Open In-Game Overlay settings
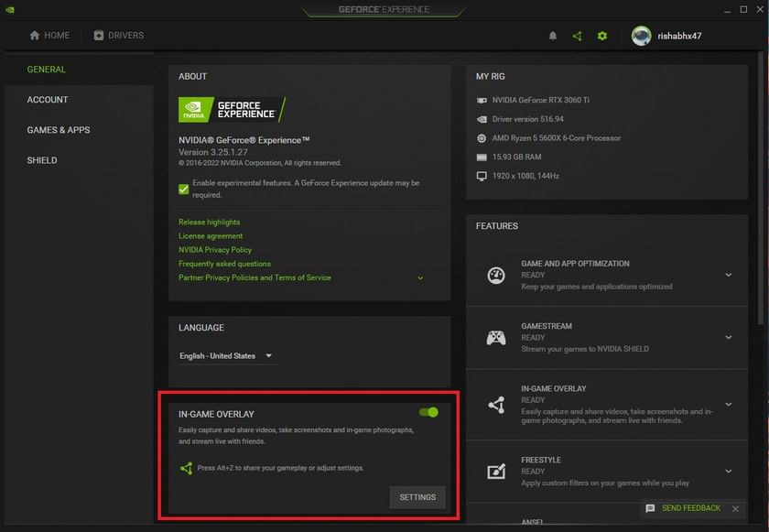 [x=417, y=496]
